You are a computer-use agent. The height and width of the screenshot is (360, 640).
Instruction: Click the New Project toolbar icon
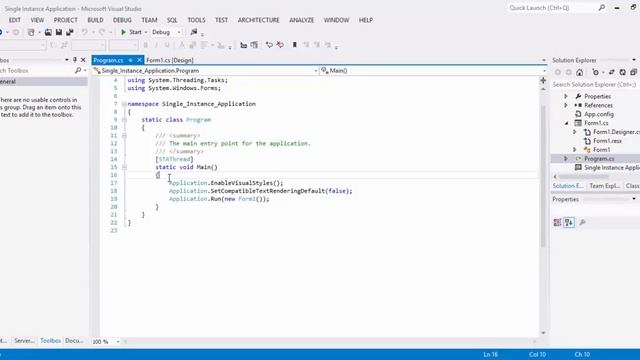(31, 32)
